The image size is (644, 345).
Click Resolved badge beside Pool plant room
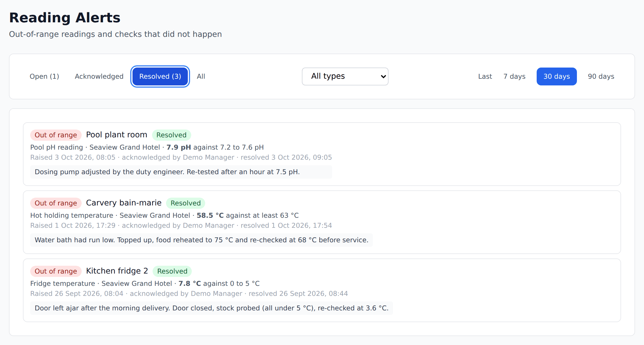point(171,135)
